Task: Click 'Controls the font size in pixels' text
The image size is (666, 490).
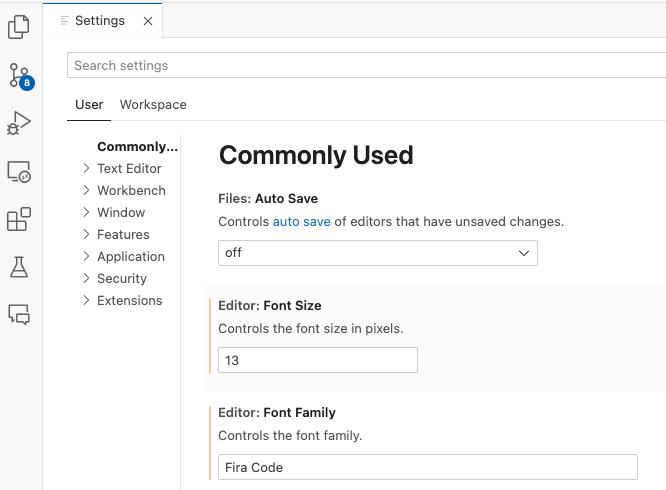Action: click(311, 329)
